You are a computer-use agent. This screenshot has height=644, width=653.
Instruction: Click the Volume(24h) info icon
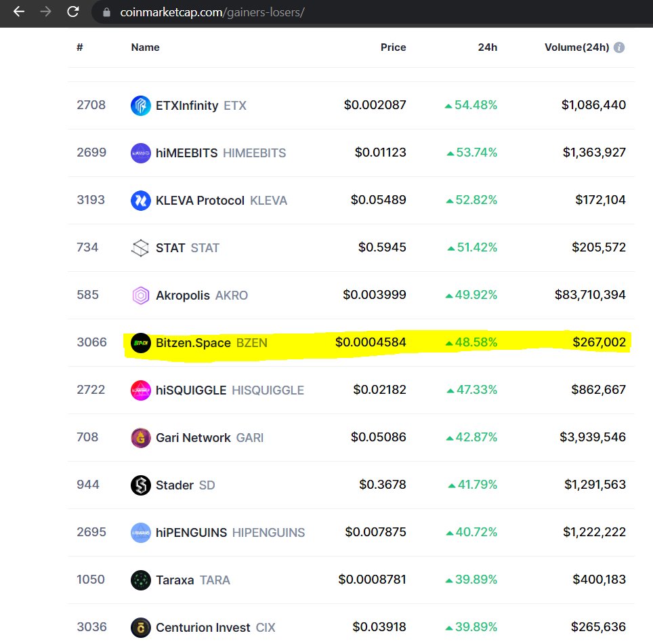pyautogui.click(x=619, y=47)
